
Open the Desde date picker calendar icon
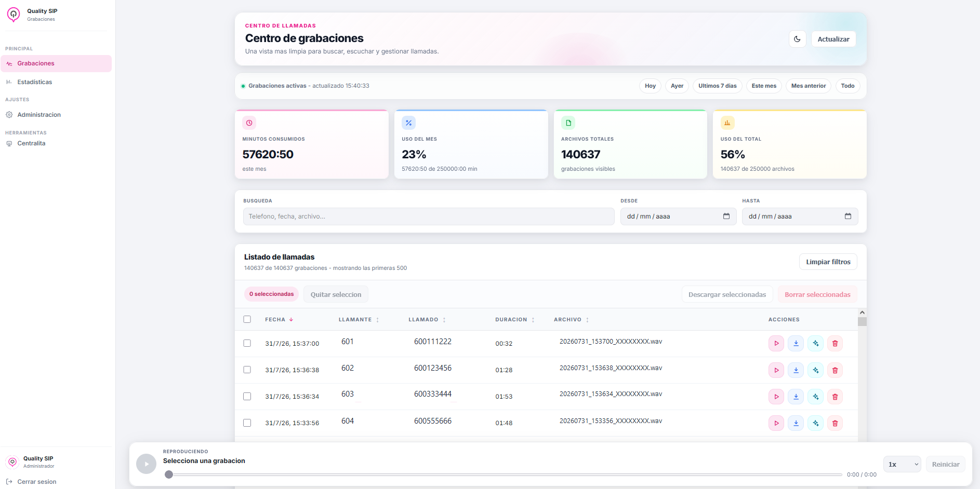coord(726,216)
